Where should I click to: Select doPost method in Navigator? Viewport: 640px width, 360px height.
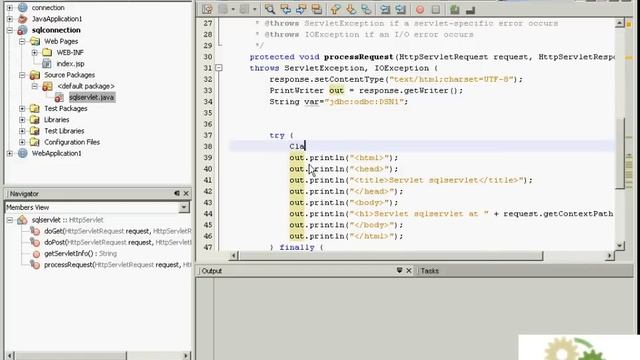tap(118, 242)
